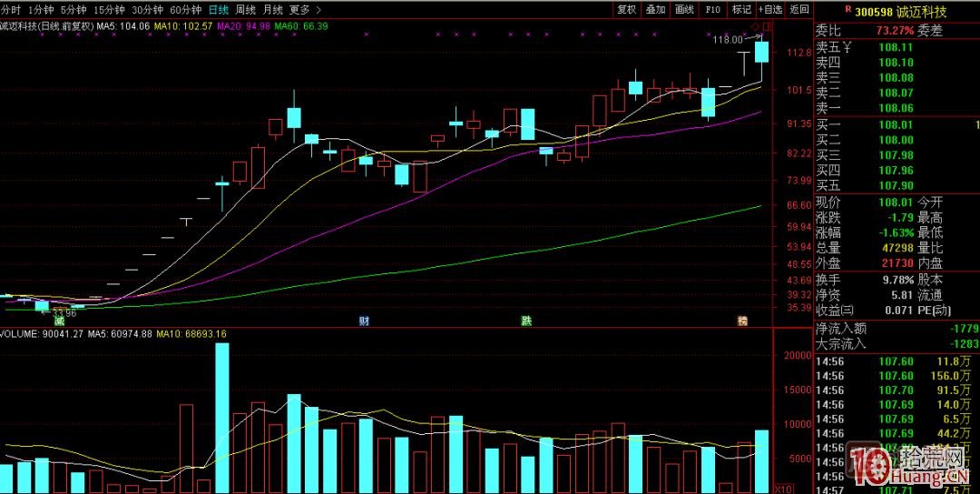This screenshot has width=980, height=494.
Task: Click the 减 event marker icon
Action: point(60,321)
